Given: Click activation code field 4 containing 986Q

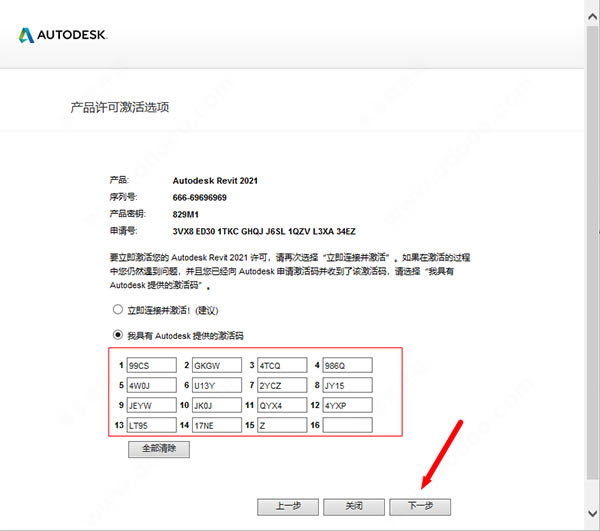Looking at the screenshot, I should pos(347,365).
